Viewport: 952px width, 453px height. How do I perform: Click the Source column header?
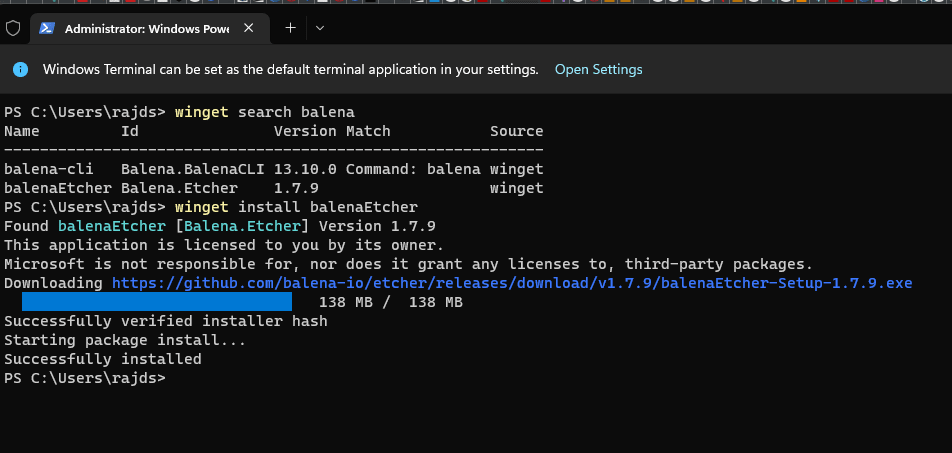pos(516,131)
